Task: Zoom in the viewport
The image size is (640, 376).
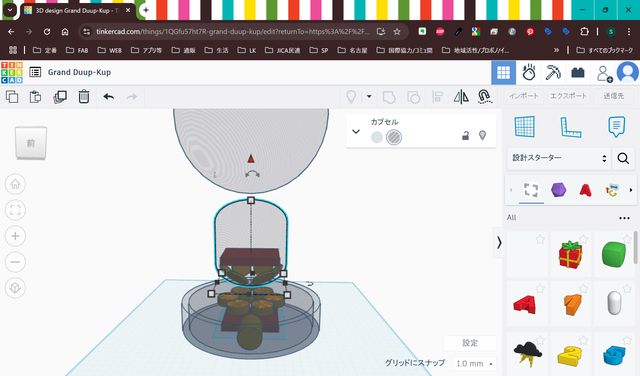Action: [16, 236]
